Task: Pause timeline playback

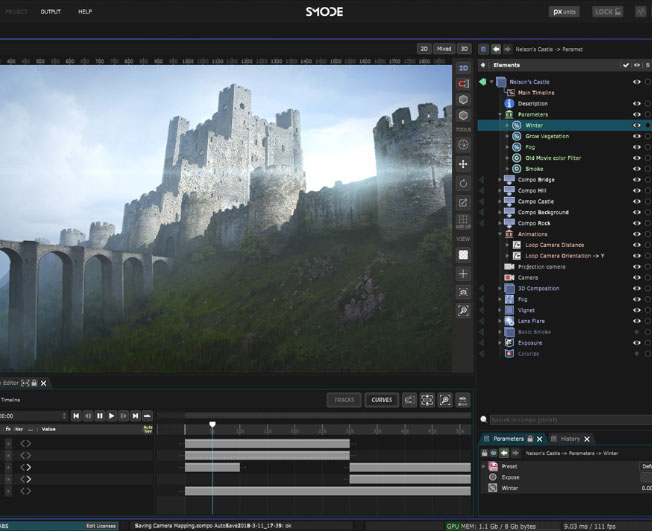Action: pyautogui.click(x=100, y=416)
